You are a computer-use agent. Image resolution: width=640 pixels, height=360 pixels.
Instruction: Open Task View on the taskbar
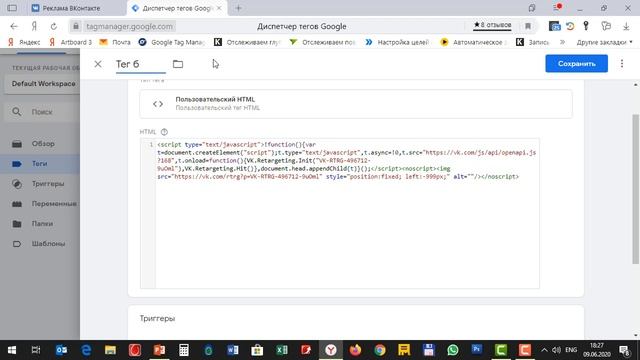(x=36, y=350)
